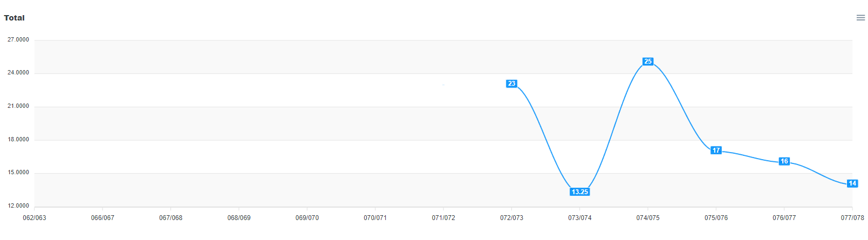Click the 075/076 x-axis label
868x240 pixels.
click(x=716, y=218)
